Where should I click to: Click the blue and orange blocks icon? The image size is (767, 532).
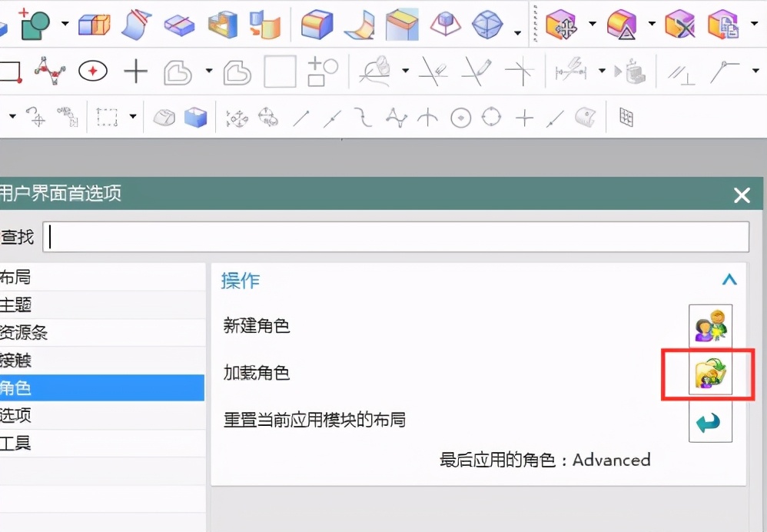pos(95,24)
